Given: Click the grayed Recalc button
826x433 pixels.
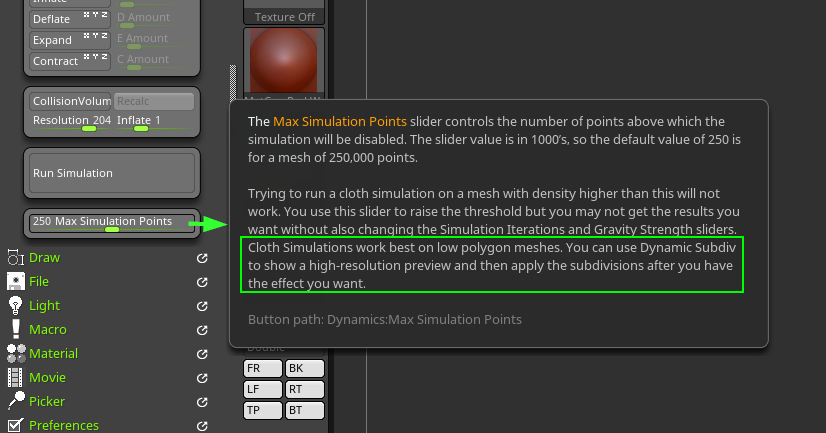Looking at the screenshot, I should 154,101.
